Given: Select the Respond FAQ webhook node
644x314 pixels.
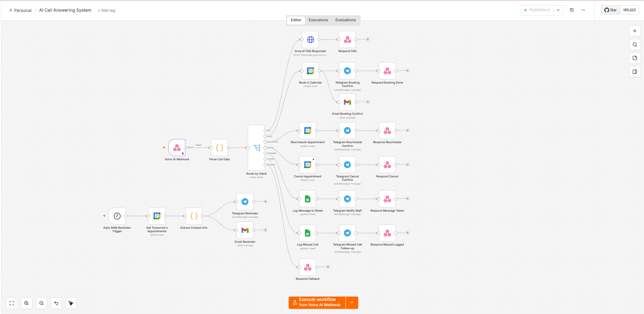Looking at the screenshot, I should 347,40.
